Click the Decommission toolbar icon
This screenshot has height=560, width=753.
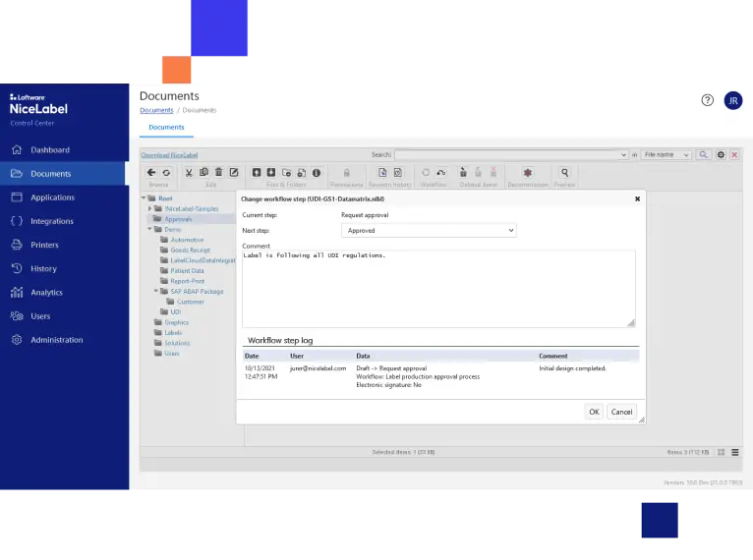[527, 173]
